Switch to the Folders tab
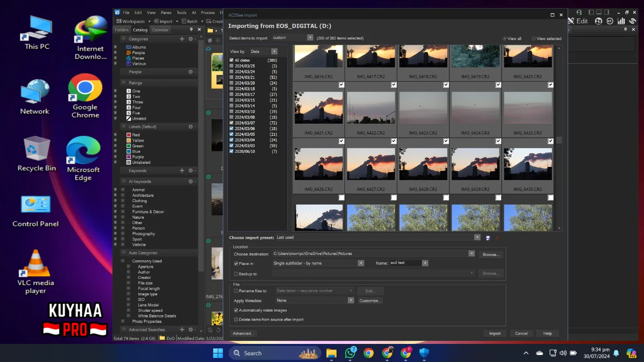The image size is (644, 362). click(122, 30)
